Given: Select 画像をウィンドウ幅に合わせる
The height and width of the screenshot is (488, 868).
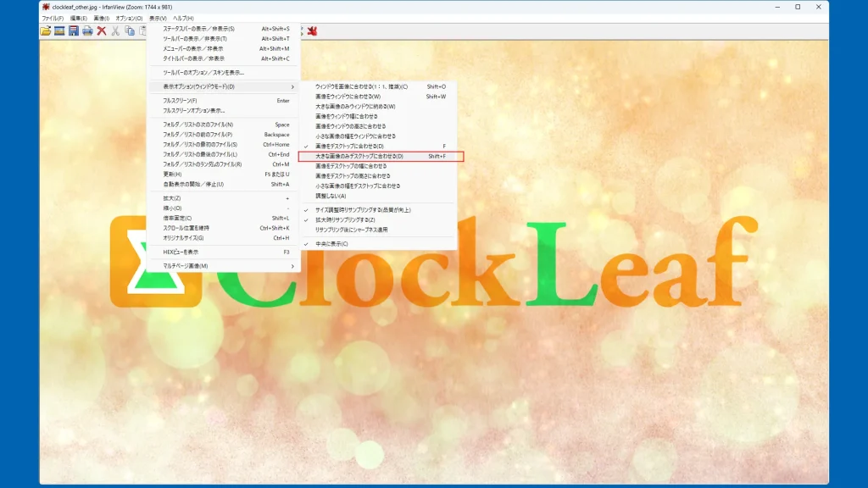Looking at the screenshot, I should pyautogui.click(x=379, y=117).
